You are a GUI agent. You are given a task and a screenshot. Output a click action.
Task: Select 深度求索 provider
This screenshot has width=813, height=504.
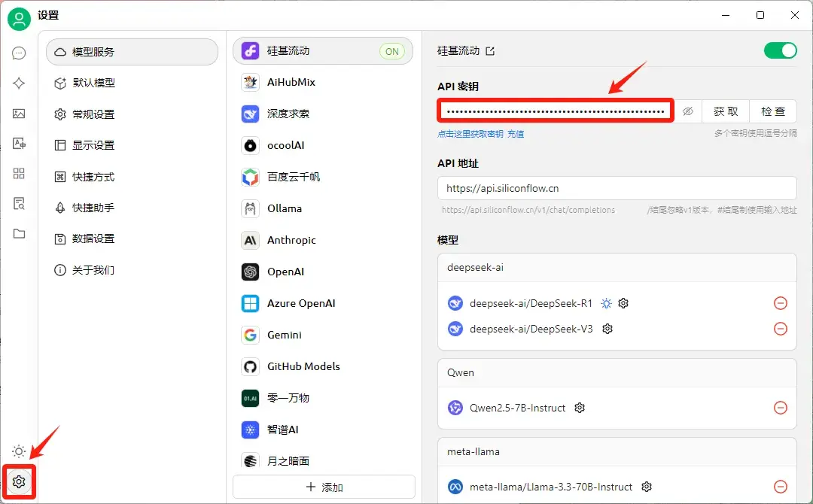[322, 114]
